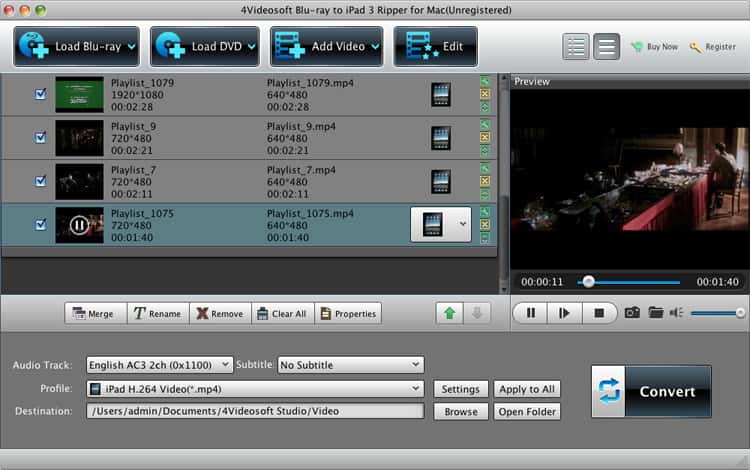Open Properties for the selected item

coord(348,314)
